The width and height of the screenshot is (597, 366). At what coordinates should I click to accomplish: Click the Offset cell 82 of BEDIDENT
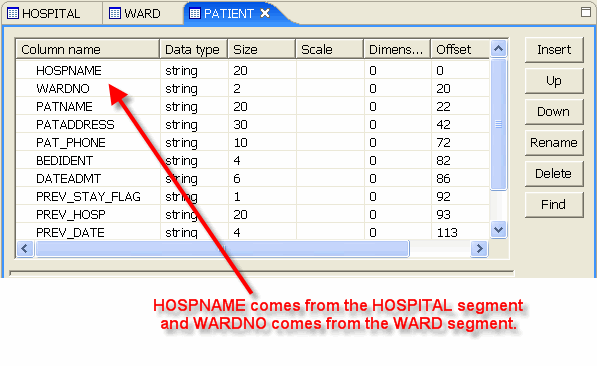(x=460, y=160)
